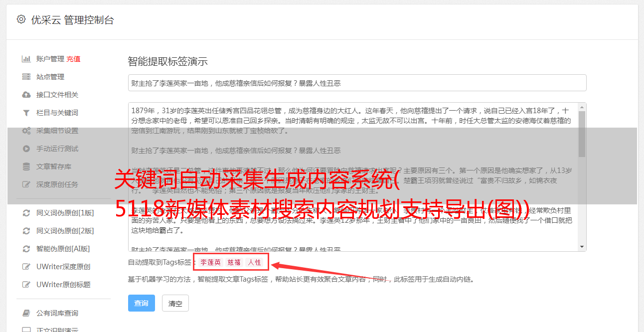This screenshot has width=644, height=332.
Task: Click the funnel icon for 栏目与关键词
Action: pos(26,113)
